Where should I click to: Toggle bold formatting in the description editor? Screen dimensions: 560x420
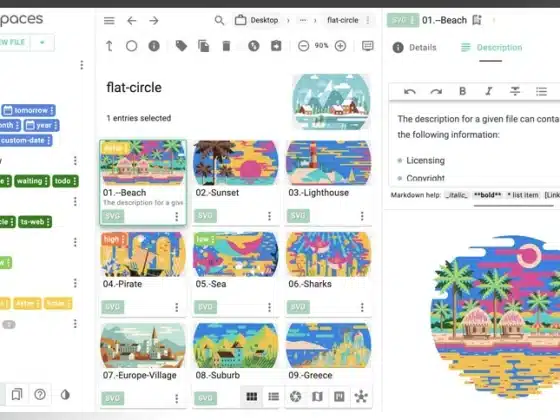(x=462, y=91)
